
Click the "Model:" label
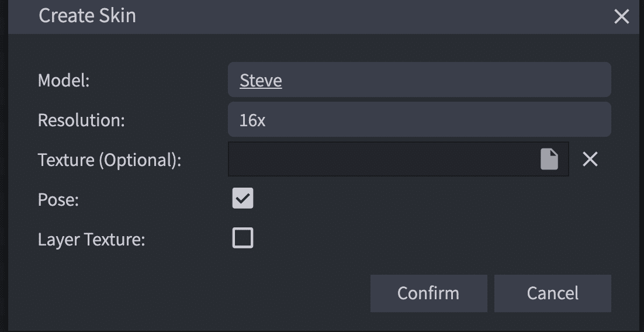click(64, 81)
